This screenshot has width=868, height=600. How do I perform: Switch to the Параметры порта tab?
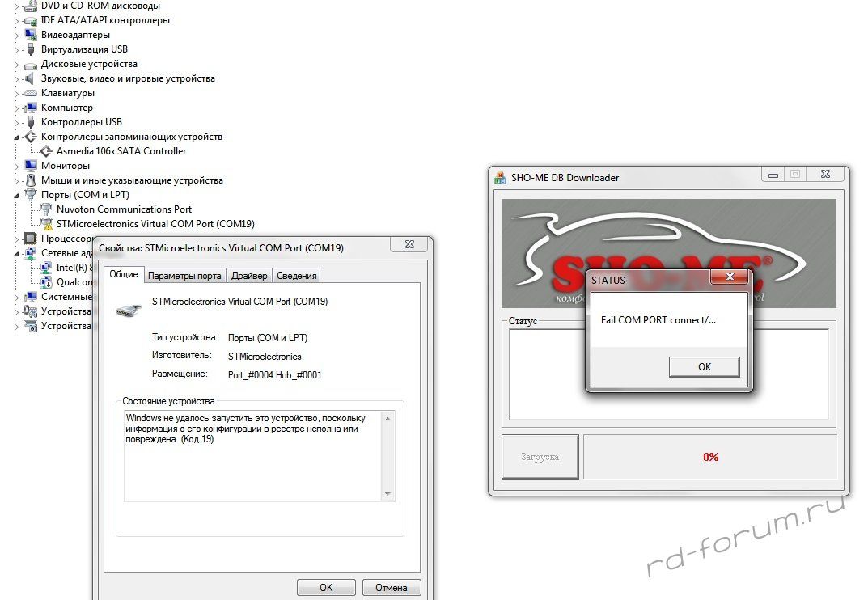click(x=184, y=276)
